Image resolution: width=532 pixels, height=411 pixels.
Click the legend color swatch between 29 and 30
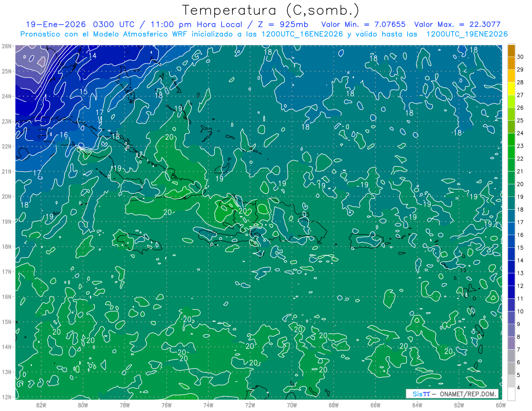click(x=511, y=63)
